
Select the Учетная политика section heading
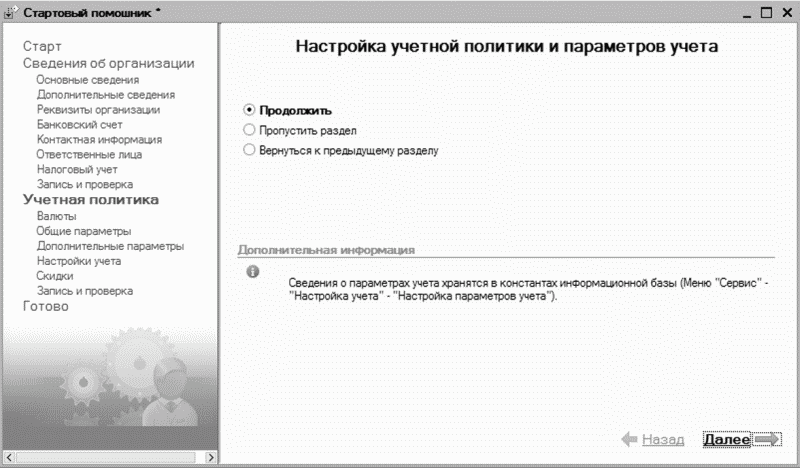(x=91, y=200)
